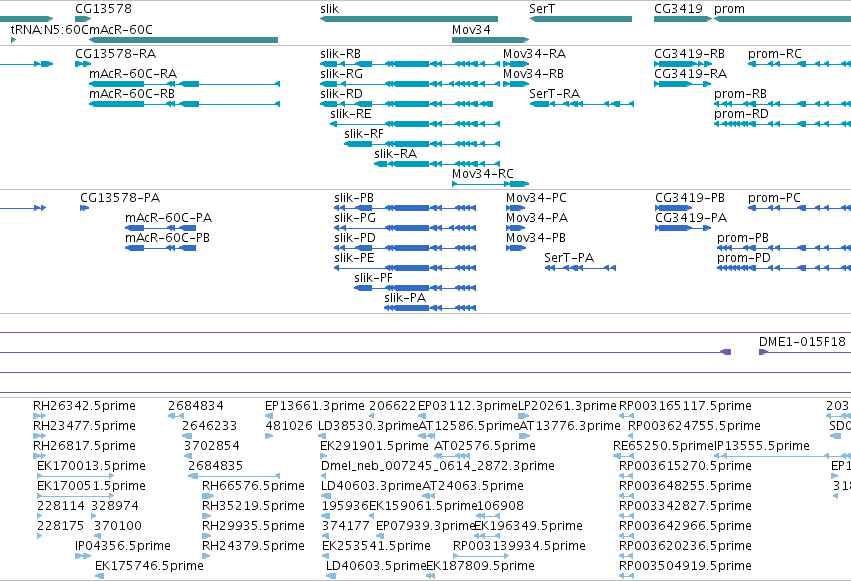Select the EP13661.3prime EST label

tap(315, 406)
